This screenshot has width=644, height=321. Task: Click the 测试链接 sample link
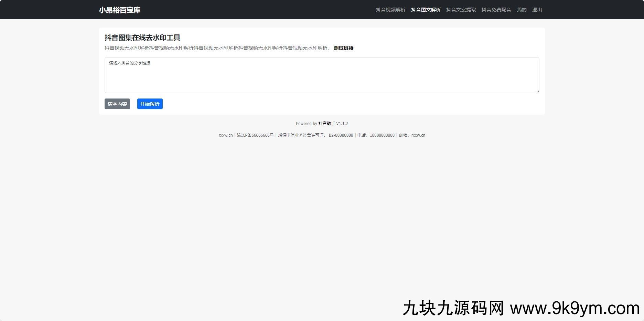point(343,48)
